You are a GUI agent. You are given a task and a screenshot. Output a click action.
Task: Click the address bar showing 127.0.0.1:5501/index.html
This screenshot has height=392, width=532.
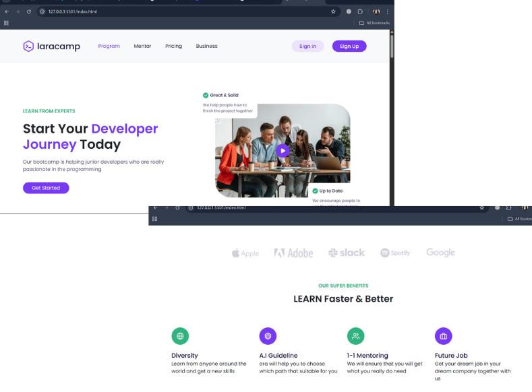pos(183,11)
